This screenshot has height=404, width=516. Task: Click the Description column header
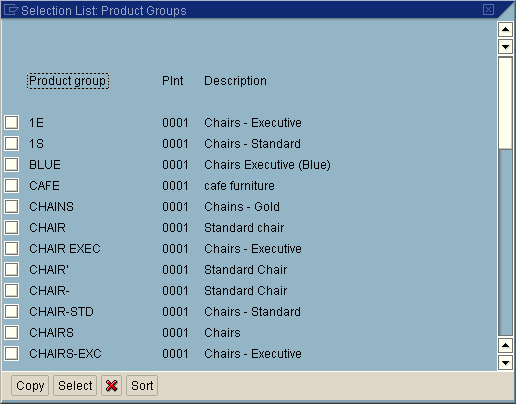click(235, 81)
